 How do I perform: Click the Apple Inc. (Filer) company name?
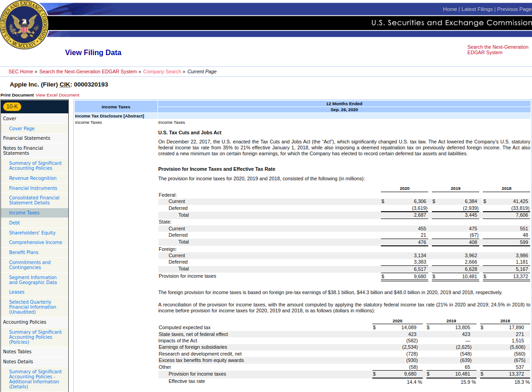pyautogui.click(x=34, y=85)
